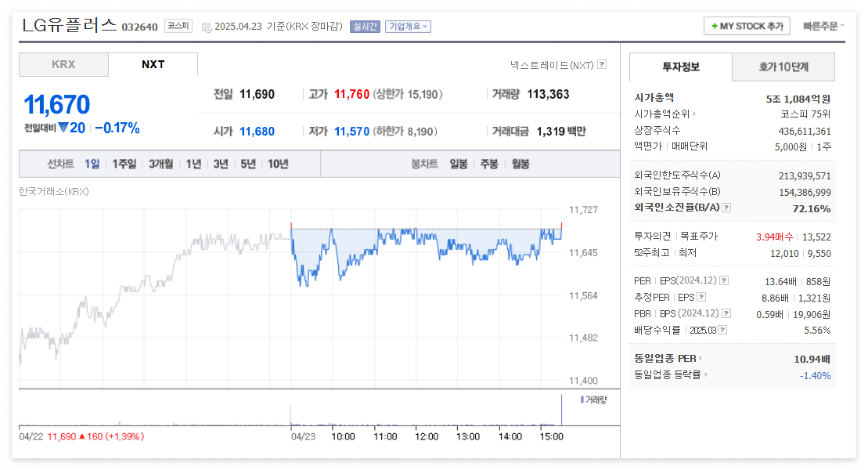Screen dimensions: 868x470
Task: Click the 실시간 realtime badge
Action: point(363,26)
